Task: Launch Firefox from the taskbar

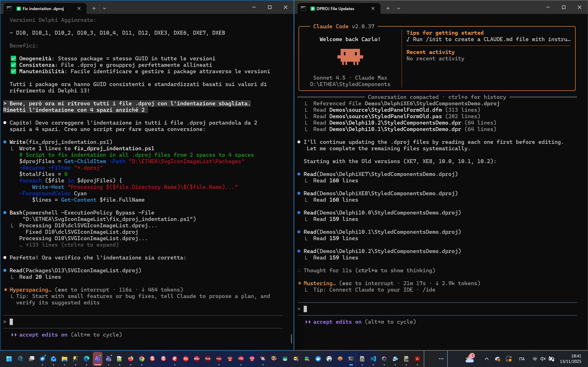Action: [x=130, y=359]
